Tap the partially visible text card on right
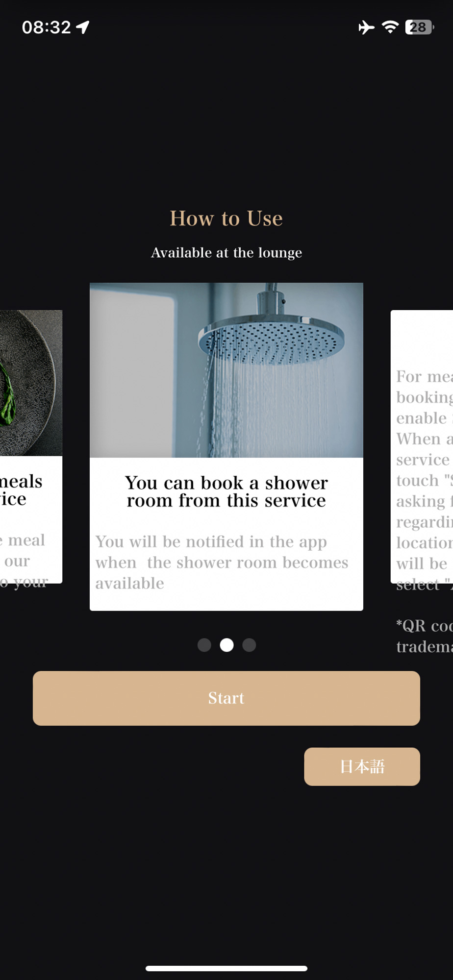Image resolution: width=453 pixels, height=980 pixels. (x=422, y=446)
